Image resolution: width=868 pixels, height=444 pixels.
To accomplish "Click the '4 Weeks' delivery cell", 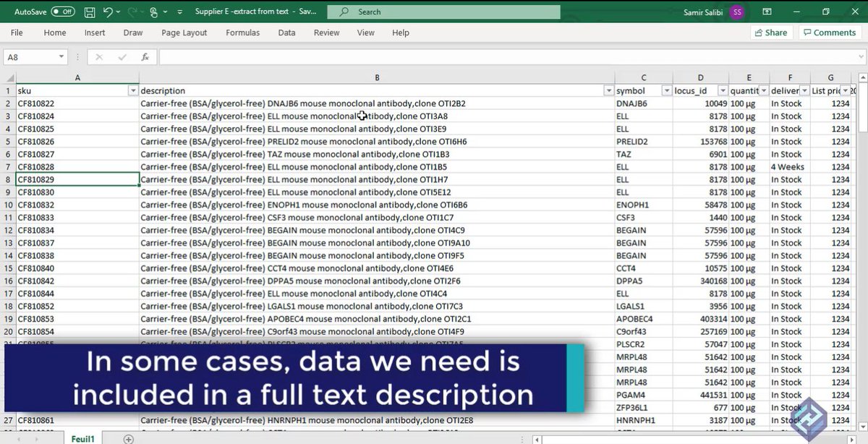I will point(789,167).
